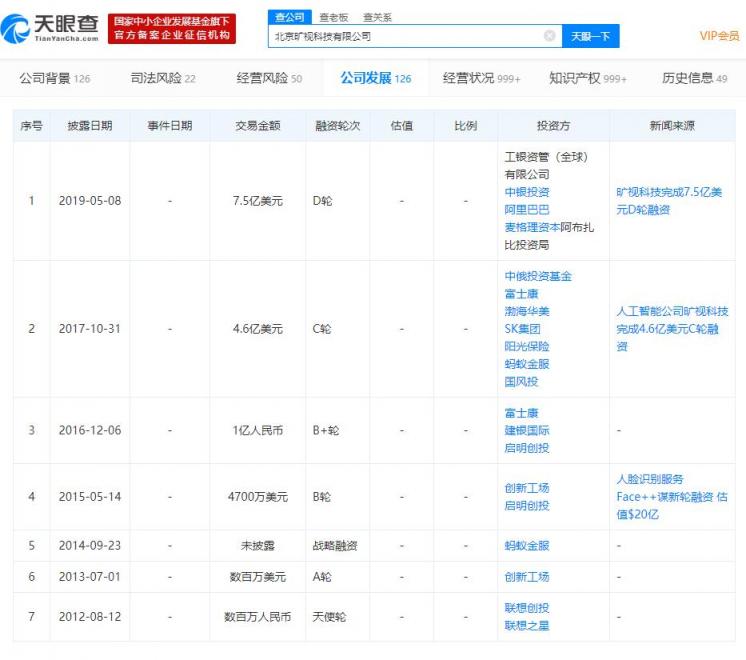Click investor link 联想创投
Viewport: 746px width, 660px height.
point(527,608)
